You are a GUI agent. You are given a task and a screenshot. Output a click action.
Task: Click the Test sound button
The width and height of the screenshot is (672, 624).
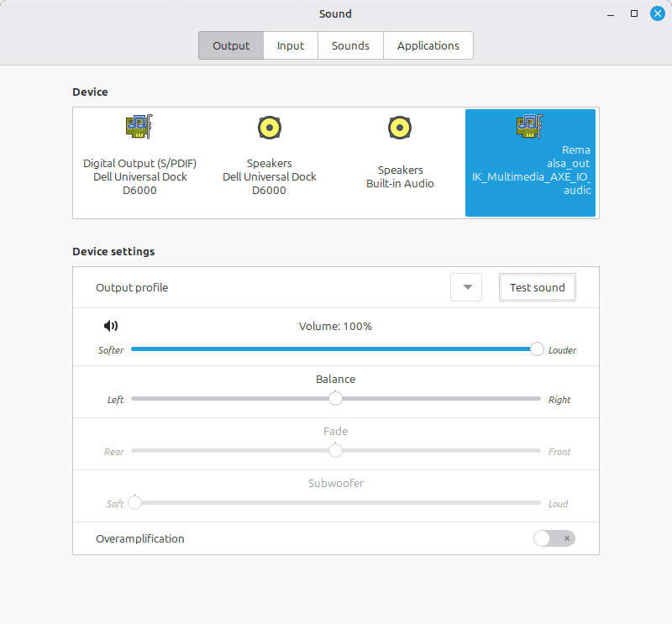[x=538, y=287]
